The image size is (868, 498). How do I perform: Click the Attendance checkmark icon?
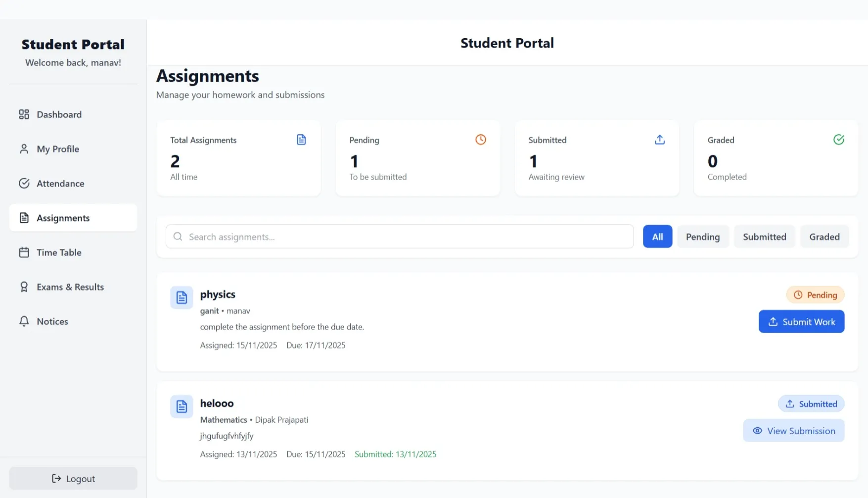coord(24,183)
